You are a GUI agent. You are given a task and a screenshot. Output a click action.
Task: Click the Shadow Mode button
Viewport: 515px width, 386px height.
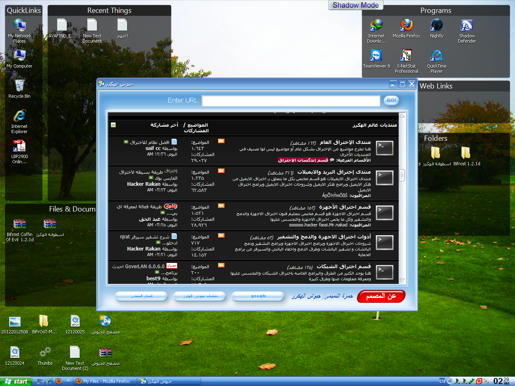coord(355,5)
